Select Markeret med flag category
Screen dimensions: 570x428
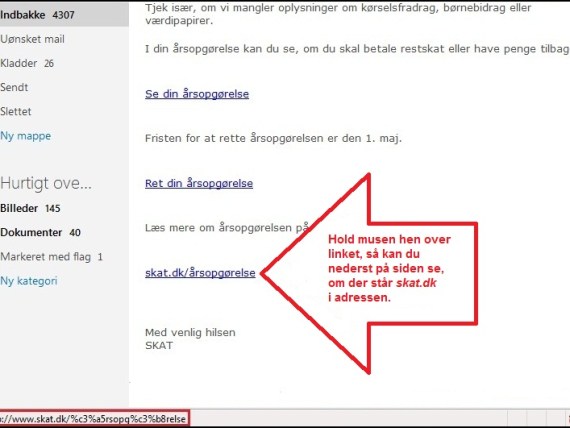coord(51,257)
